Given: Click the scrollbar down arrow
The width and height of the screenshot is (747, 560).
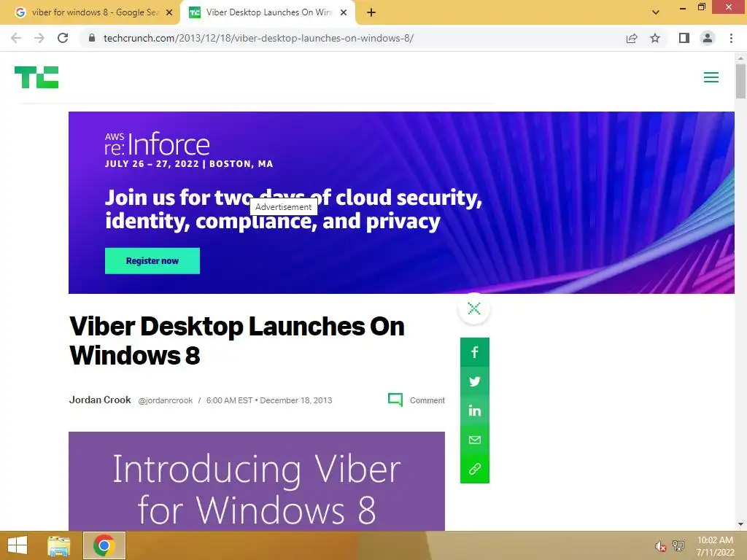Looking at the screenshot, I should coord(740,524).
